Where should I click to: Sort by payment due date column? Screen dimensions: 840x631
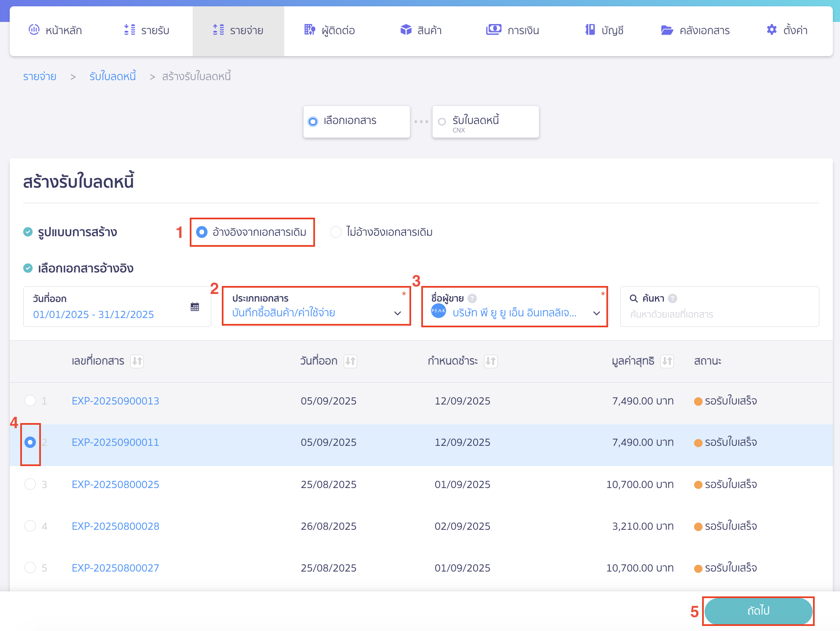490,361
